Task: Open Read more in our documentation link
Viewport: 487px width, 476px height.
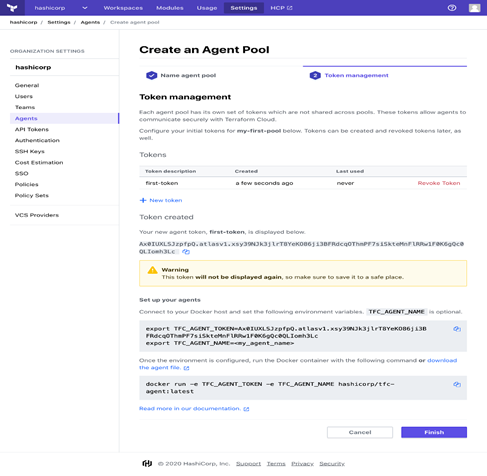Action: coord(190,409)
